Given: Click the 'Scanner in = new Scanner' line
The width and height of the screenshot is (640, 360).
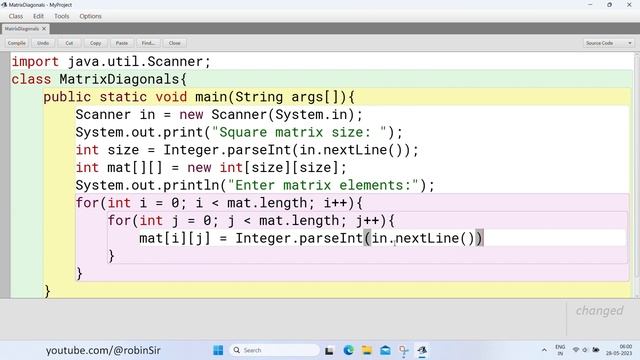Looking at the screenshot, I should [219, 115].
